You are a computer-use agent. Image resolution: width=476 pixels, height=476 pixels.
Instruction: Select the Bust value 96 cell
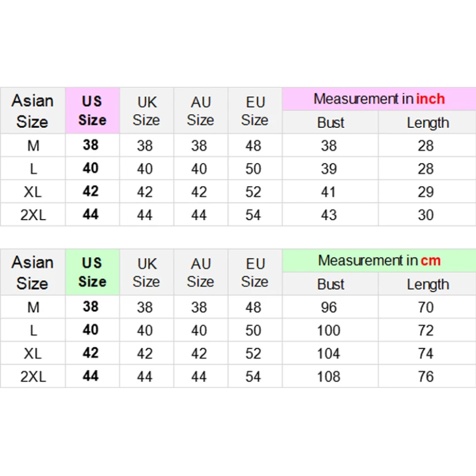(x=329, y=307)
